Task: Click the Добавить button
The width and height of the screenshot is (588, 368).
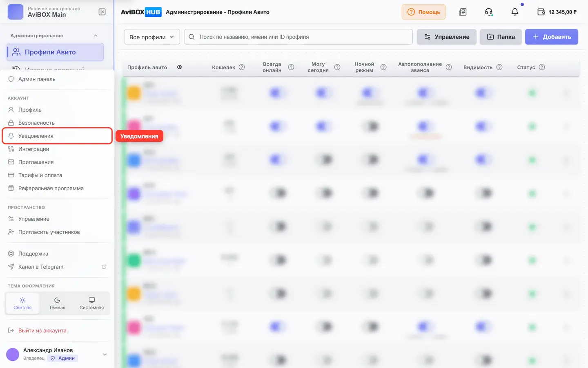Action: (552, 37)
